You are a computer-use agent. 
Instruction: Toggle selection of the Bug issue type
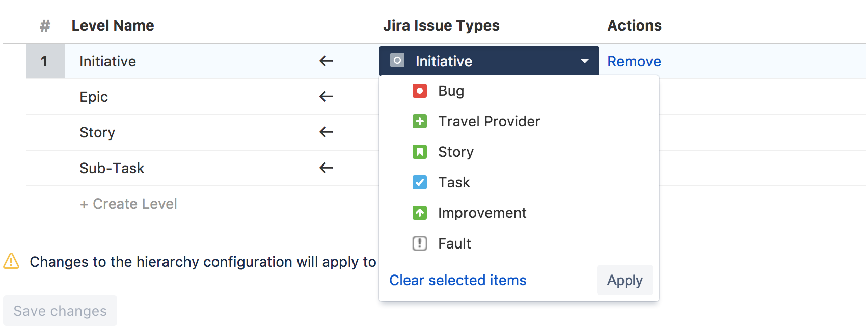tap(450, 91)
